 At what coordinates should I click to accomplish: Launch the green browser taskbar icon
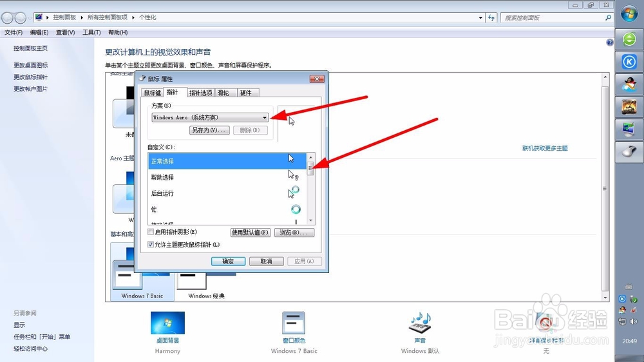tap(629, 39)
